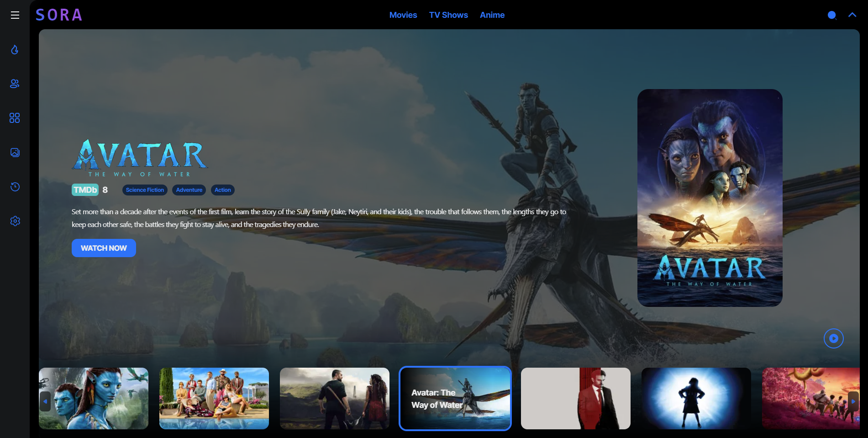Open the watch history icon
Screen dimensions: 868x438
point(15,186)
